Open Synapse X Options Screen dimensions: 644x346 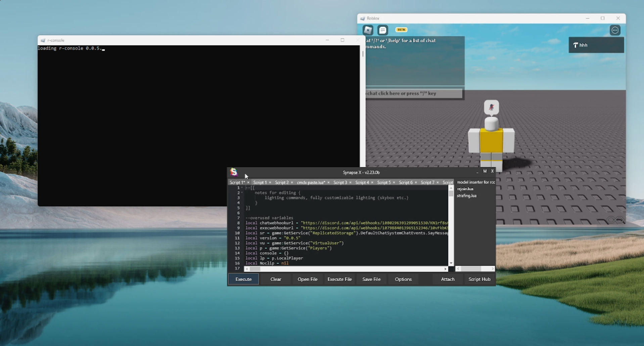pyautogui.click(x=403, y=279)
